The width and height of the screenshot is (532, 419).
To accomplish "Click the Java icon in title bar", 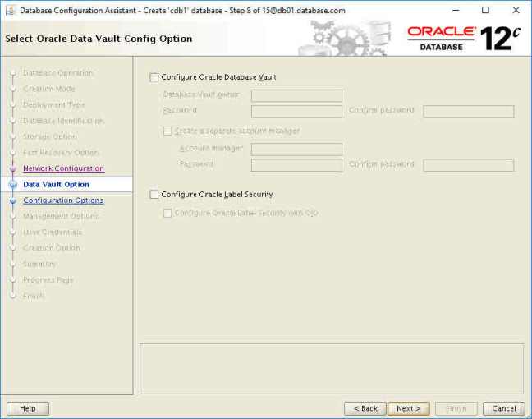I will click(x=9, y=10).
